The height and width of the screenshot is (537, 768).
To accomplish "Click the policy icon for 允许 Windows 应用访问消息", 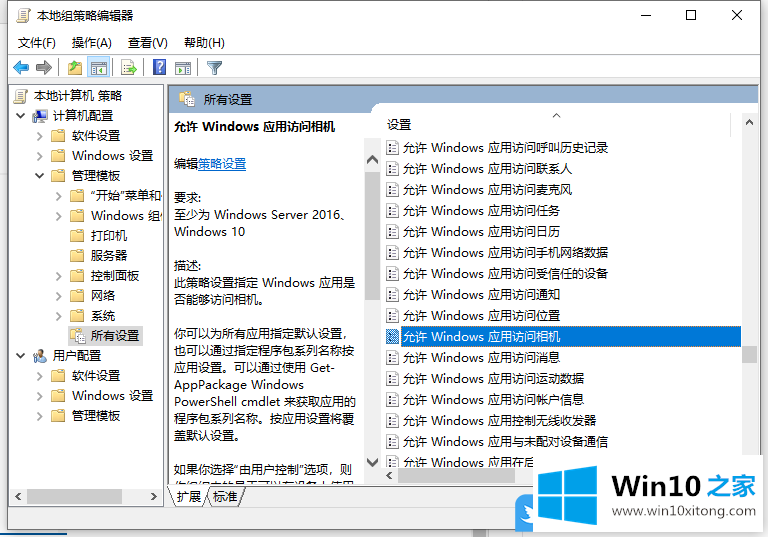I will (392, 358).
